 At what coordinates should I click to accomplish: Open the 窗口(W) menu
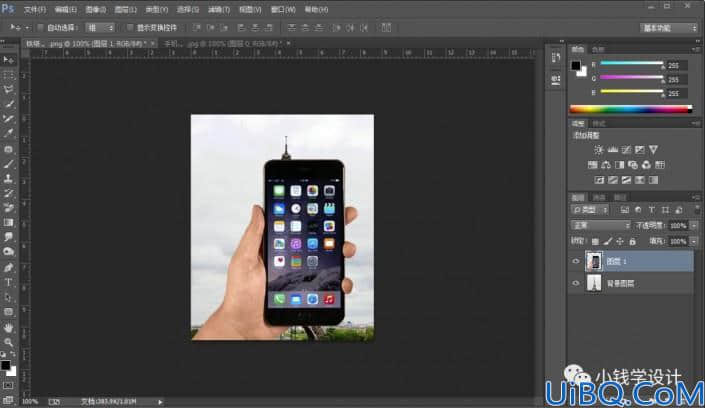pyautogui.click(x=283, y=9)
